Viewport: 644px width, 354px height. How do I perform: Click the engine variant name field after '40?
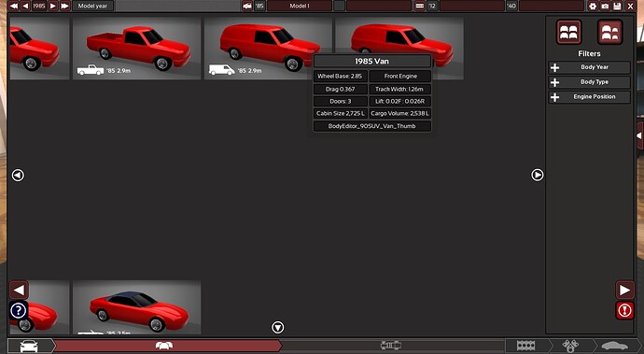click(x=552, y=6)
